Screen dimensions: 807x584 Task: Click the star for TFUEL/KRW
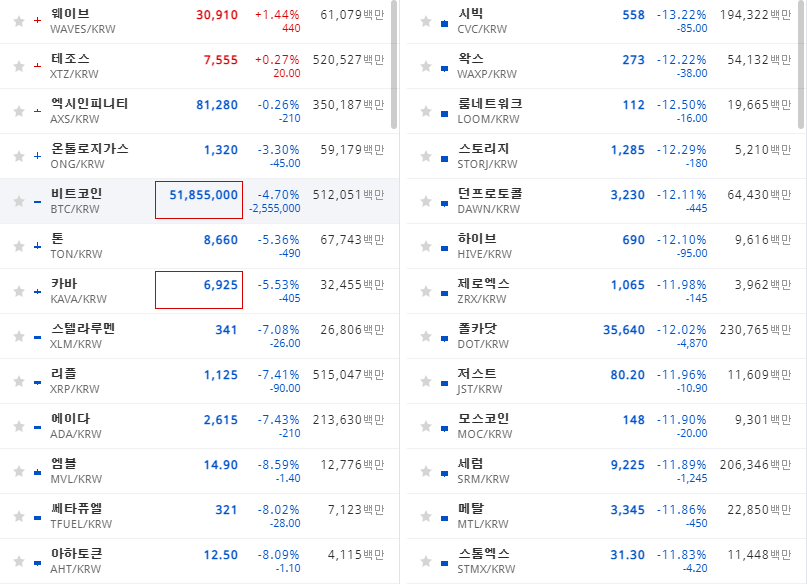click(x=19, y=516)
